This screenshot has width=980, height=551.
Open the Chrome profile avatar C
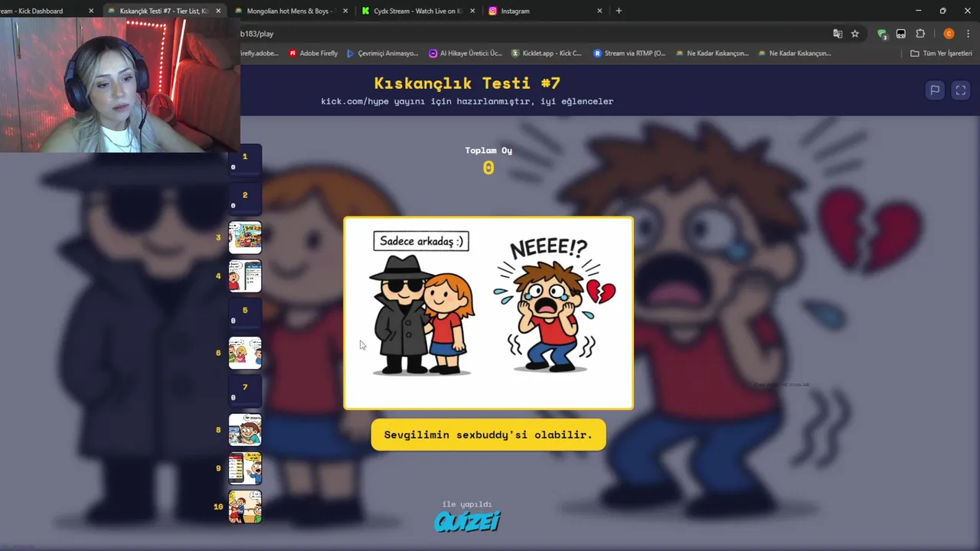click(949, 34)
